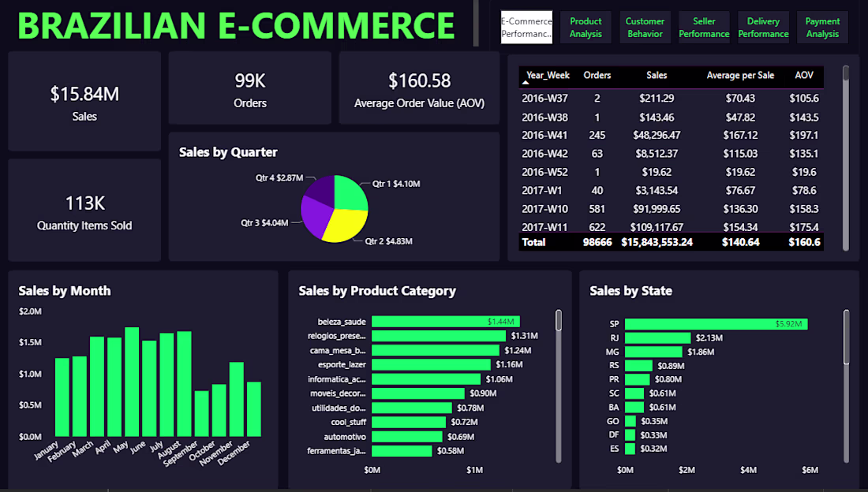Screen dimensions: 868x492
Task: Select the automotivo category bar
Action: 407,437
